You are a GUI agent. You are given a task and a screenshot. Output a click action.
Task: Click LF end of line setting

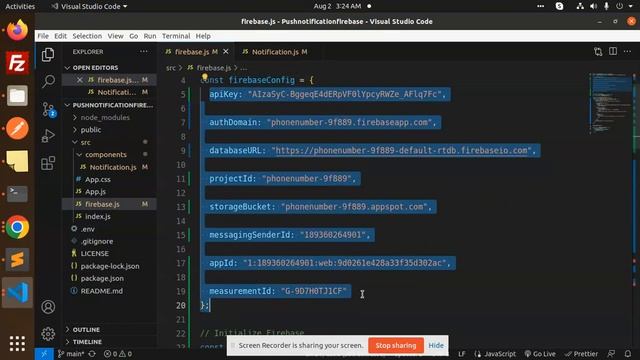click(x=462, y=354)
